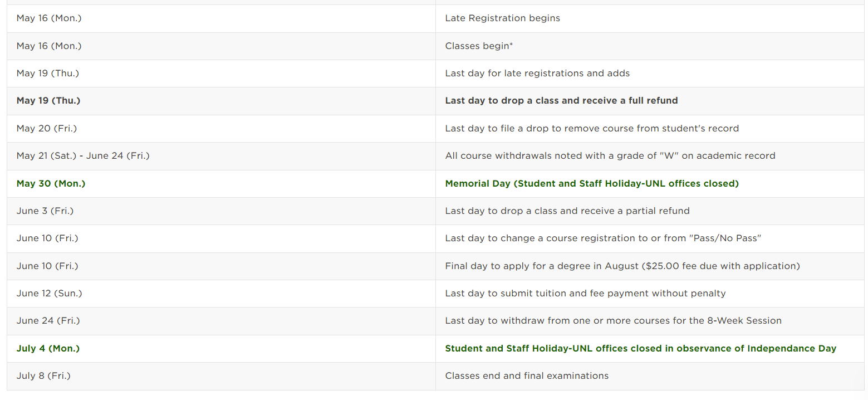Viewport: 868px width, 400px height.
Task: Click "Last day to drop a class and receive a partial refund"
Action: click(567, 211)
